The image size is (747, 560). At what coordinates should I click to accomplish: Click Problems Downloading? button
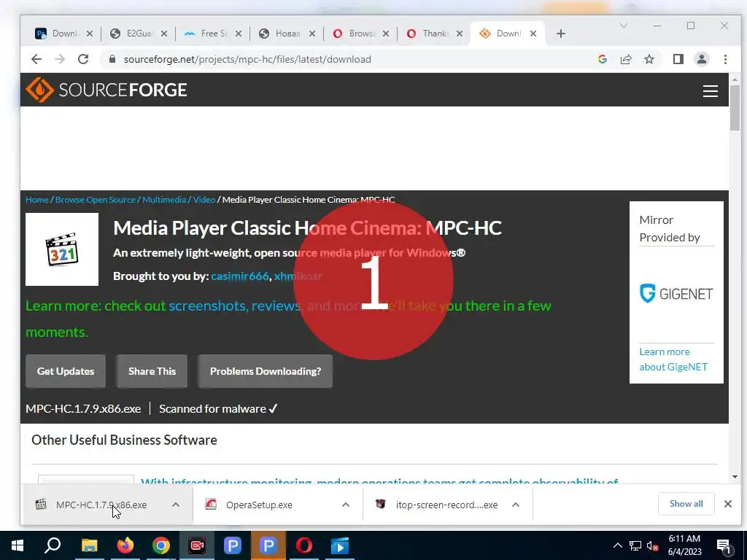[266, 371]
